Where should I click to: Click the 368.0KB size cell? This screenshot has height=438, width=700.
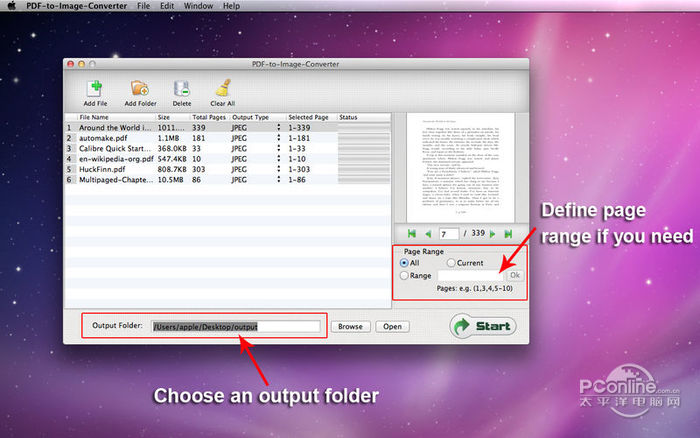(172, 148)
